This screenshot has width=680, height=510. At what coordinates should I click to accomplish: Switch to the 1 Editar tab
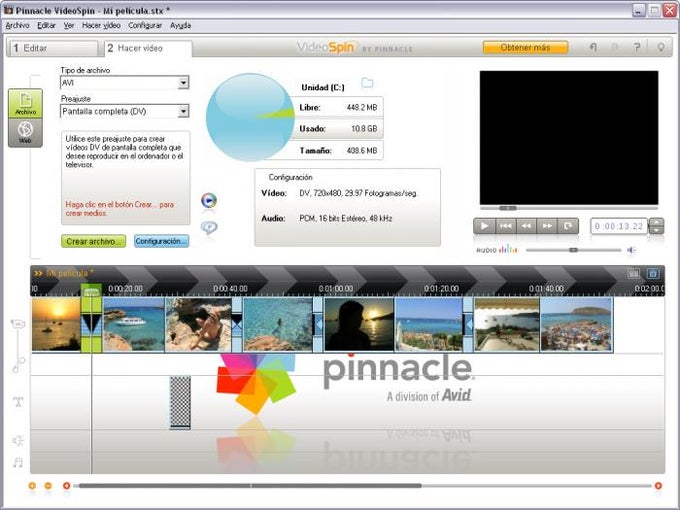tap(52, 48)
